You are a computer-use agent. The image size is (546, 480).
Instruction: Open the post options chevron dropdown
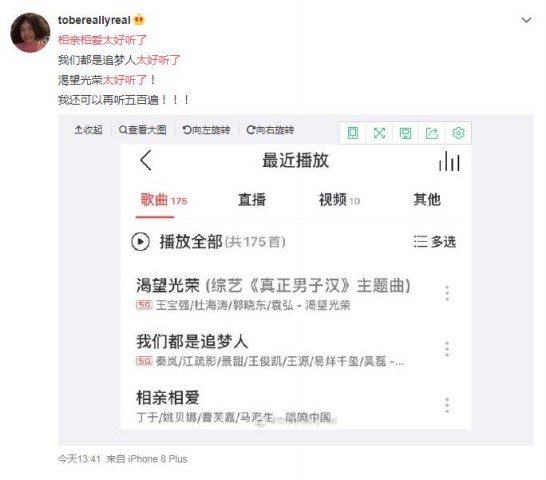tap(526, 21)
